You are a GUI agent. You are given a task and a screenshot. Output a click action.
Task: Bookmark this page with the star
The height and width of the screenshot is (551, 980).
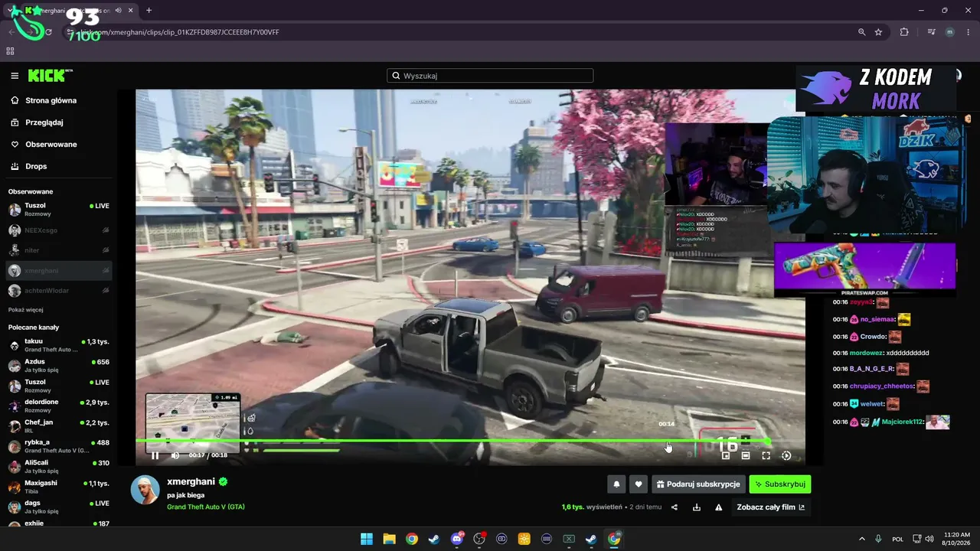tap(878, 32)
